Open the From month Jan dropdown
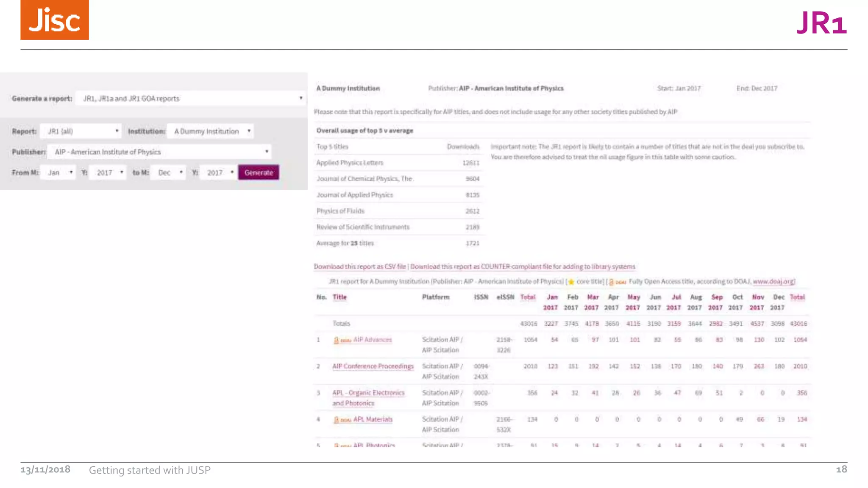The width and height of the screenshot is (868, 488). tap(58, 172)
